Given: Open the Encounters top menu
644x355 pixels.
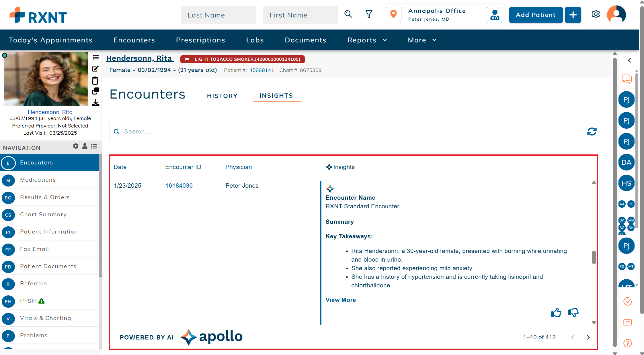Looking at the screenshot, I should [134, 40].
